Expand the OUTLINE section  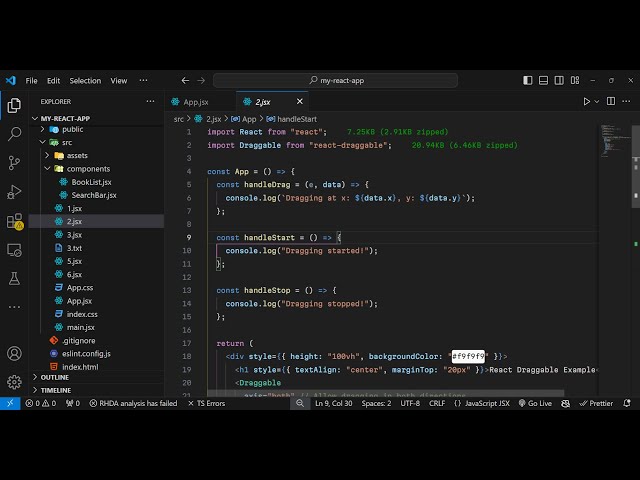[55, 377]
